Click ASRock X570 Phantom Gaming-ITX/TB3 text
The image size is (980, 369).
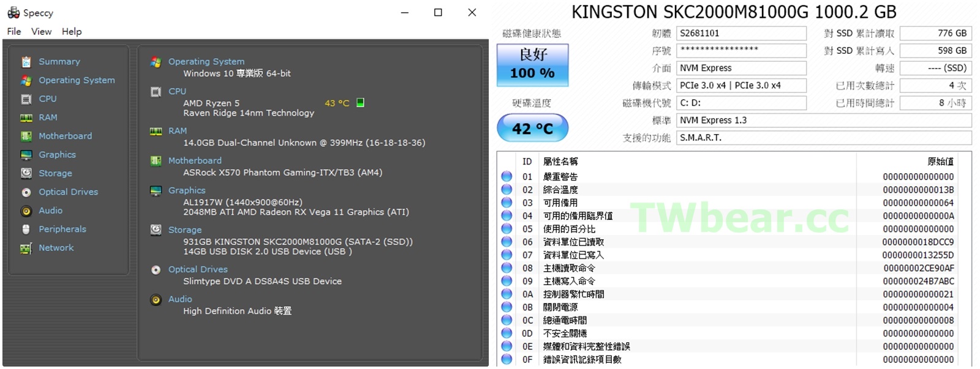coord(282,173)
